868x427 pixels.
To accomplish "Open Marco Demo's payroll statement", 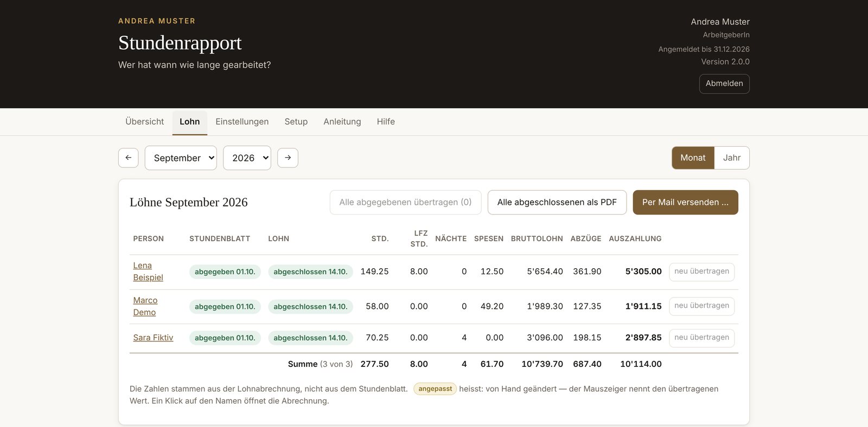I will click(145, 306).
